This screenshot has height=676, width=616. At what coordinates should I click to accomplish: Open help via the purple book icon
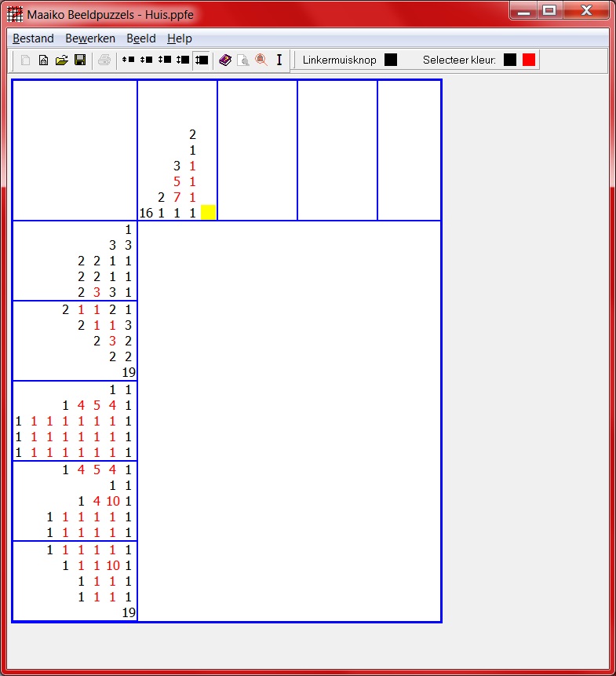pos(225,60)
